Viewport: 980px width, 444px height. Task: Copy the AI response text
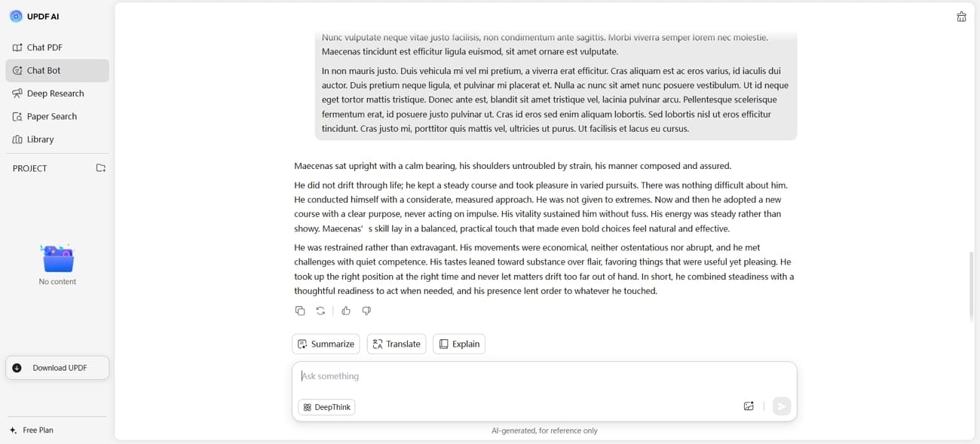click(x=300, y=310)
